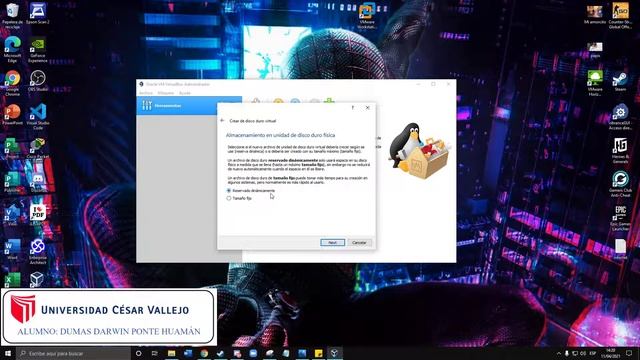This screenshot has width=640, height=360.
Task: Open the PowerPoint desktop shortcut
Action: 12,115
